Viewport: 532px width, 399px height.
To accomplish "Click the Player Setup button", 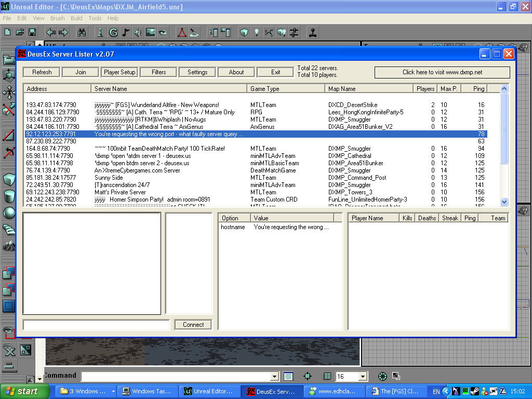I will 119,72.
